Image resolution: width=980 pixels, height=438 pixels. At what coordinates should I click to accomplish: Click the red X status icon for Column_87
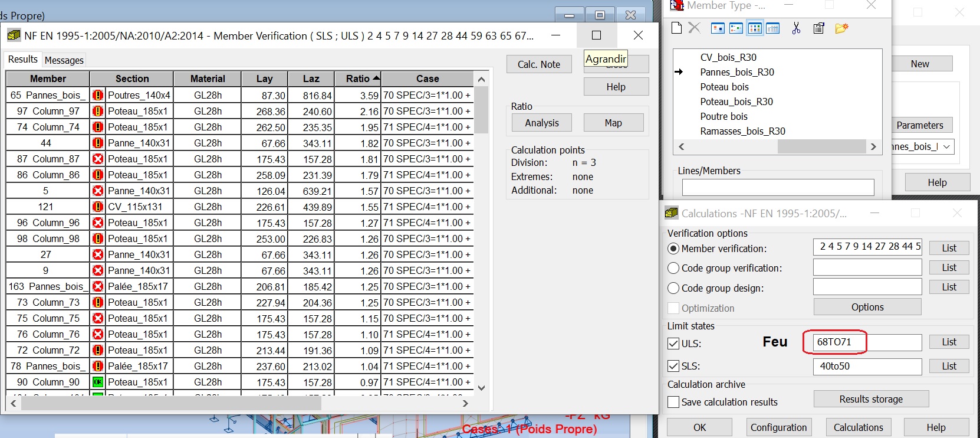[98, 159]
